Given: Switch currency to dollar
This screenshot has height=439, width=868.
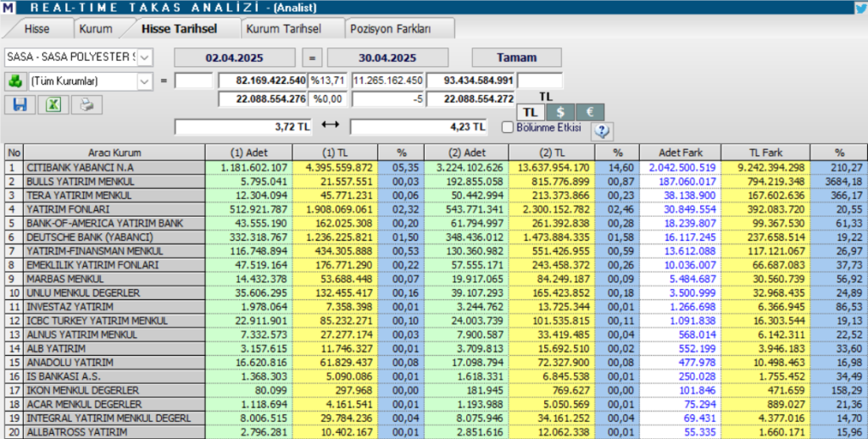Looking at the screenshot, I should click(560, 112).
